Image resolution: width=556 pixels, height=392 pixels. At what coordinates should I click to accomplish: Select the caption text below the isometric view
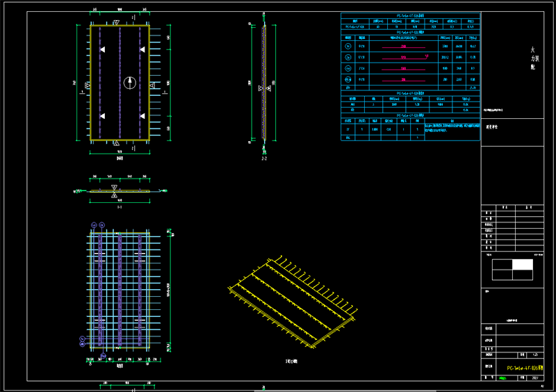coord(291,361)
